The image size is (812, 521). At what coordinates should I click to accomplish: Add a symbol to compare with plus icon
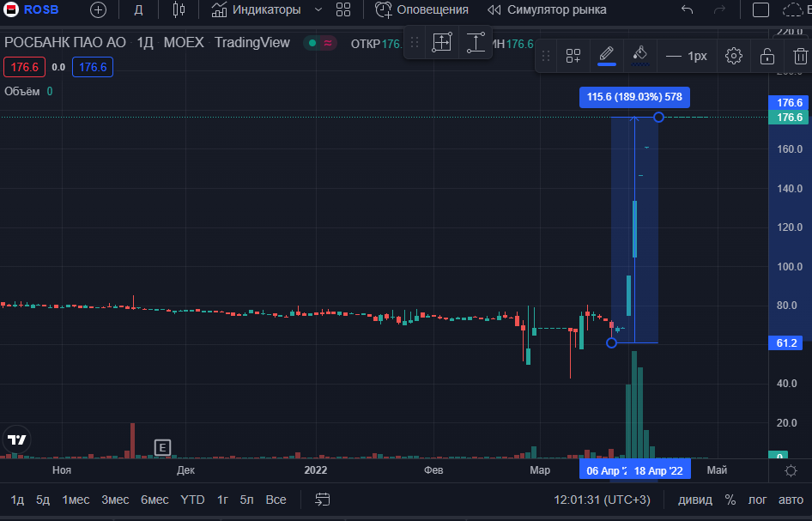point(98,9)
